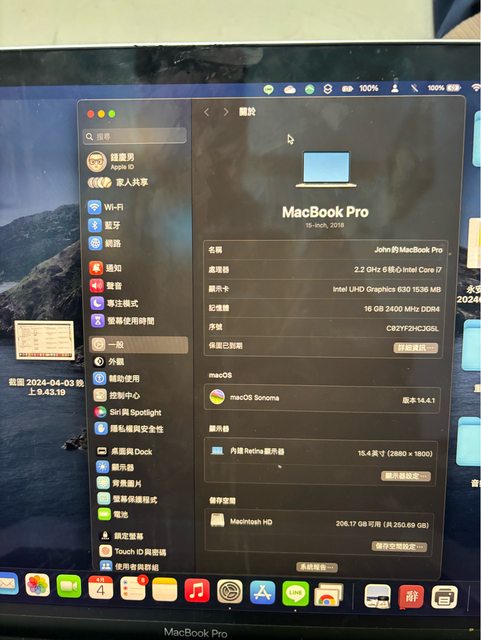Viewport: 481px width, 640px height.
Task: Open Photos app from the Dock
Action: pos(37,585)
